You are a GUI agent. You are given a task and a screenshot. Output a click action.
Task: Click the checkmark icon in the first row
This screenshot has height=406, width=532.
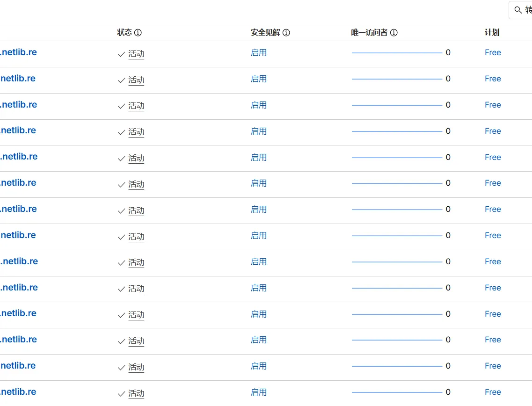pyautogui.click(x=121, y=54)
